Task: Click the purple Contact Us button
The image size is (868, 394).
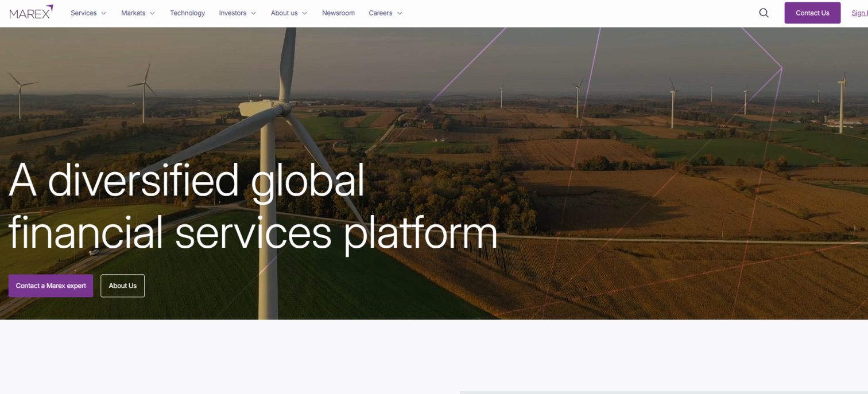Action: click(x=812, y=13)
